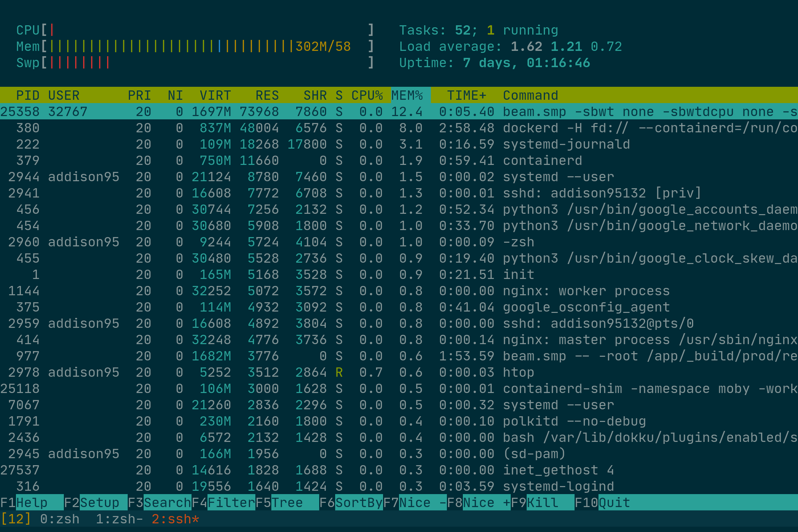Sort by the CPU% column header

367,95
